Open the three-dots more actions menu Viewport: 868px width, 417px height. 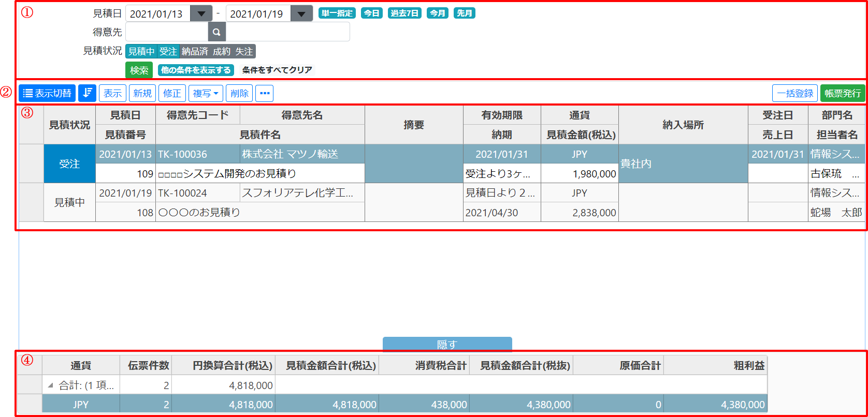(x=265, y=93)
